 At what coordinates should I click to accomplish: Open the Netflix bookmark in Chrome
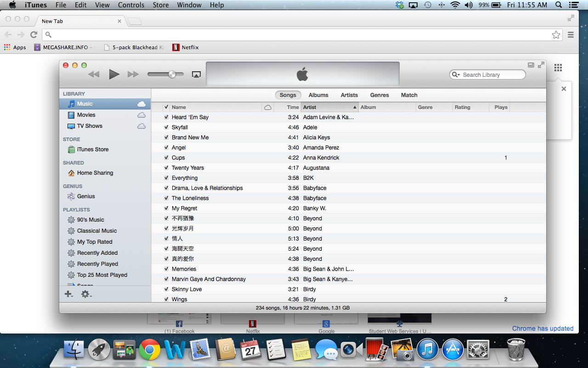[186, 47]
